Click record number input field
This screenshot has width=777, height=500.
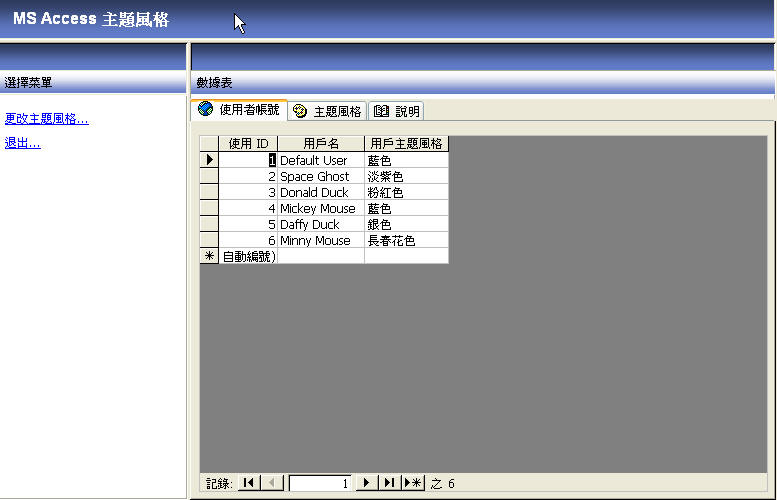pyautogui.click(x=321, y=483)
